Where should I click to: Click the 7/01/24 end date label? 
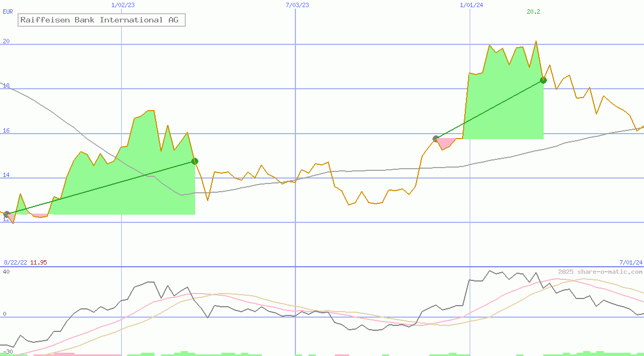(630, 262)
